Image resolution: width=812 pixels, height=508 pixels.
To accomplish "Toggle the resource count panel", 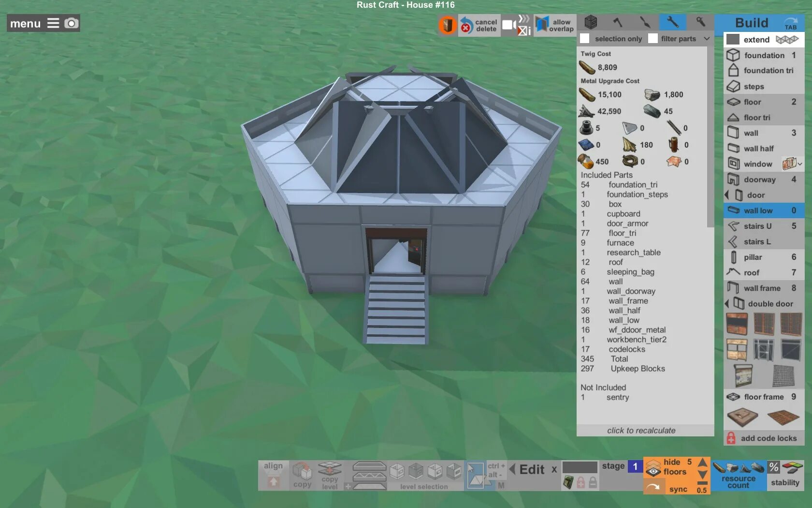I will pyautogui.click(x=739, y=475).
